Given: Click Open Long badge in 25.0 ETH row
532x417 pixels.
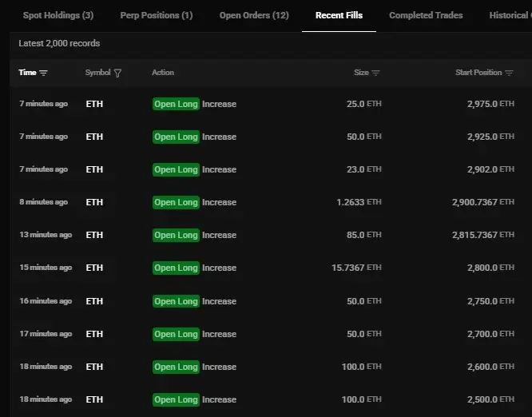Looking at the screenshot, I should pyautogui.click(x=176, y=104).
